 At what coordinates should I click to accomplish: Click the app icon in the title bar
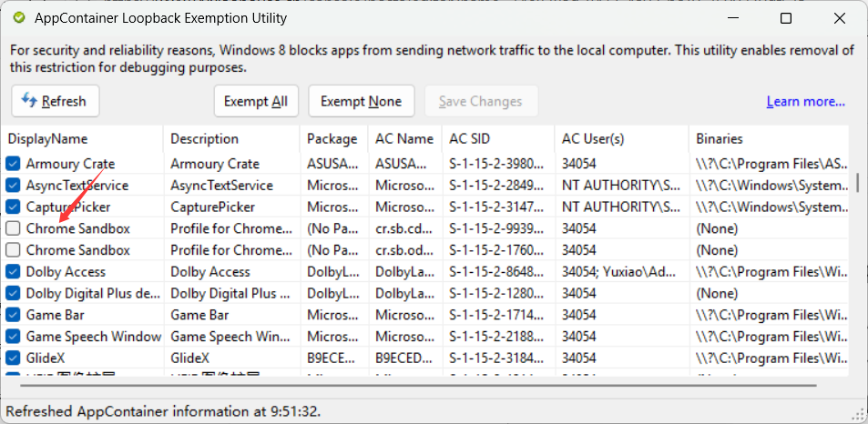(18, 18)
